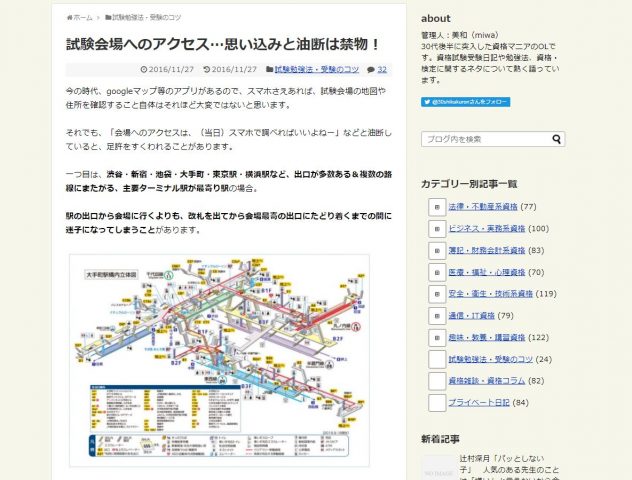Screen dimensions: 632x480
Task: Follow on Twitter button
Action: click(466, 102)
